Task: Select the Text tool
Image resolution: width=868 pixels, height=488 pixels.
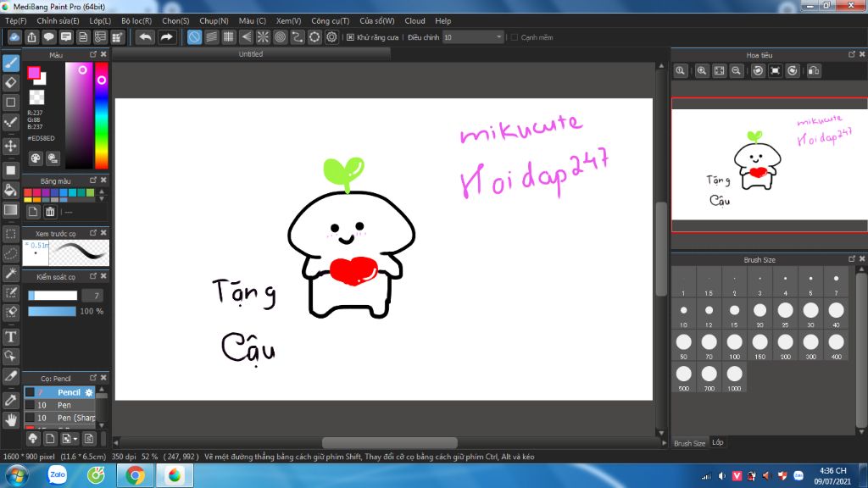Action: pos(11,336)
